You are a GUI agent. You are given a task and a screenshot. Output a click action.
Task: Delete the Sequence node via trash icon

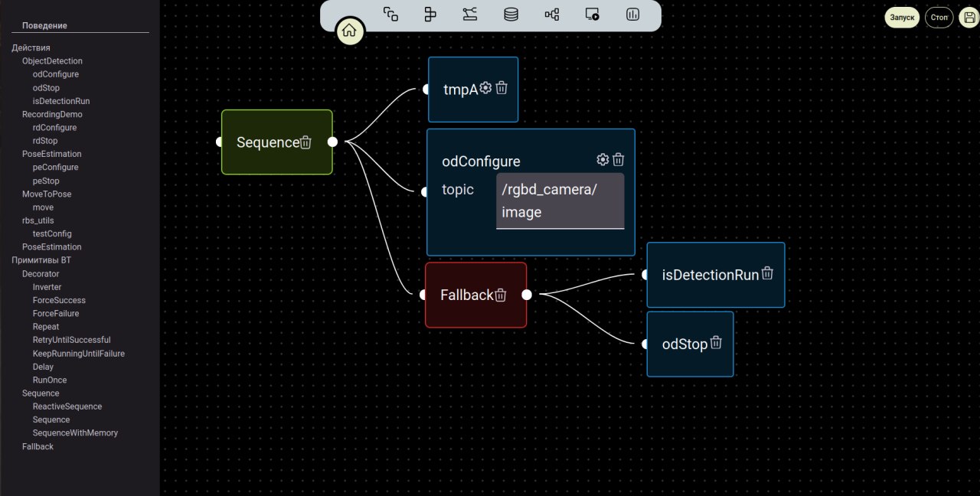pyautogui.click(x=305, y=142)
